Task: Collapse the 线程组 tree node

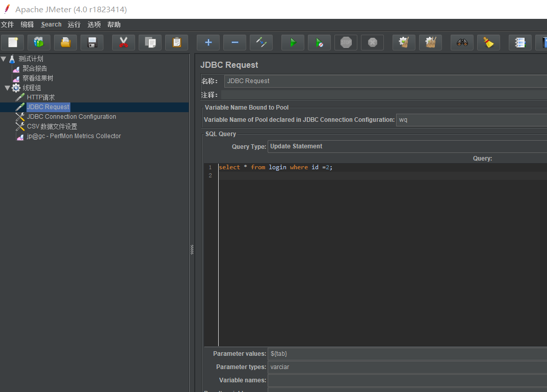Action: click(7, 88)
